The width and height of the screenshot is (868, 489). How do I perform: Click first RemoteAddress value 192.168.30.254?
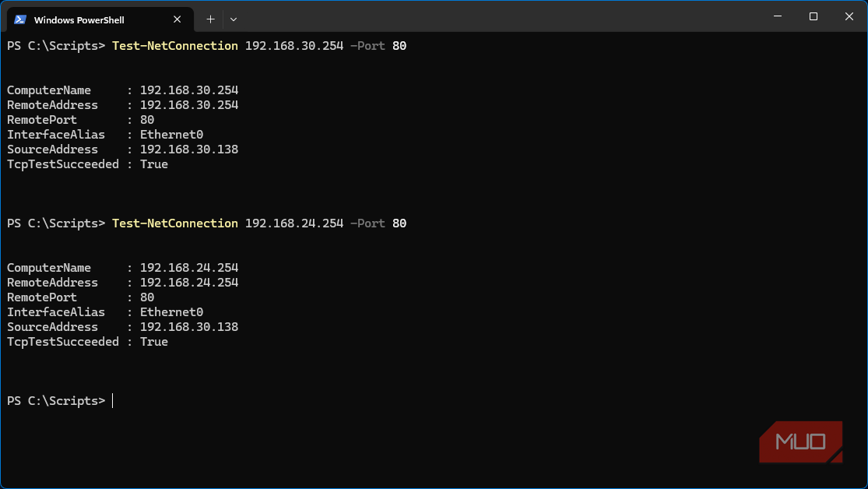coord(189,105)
